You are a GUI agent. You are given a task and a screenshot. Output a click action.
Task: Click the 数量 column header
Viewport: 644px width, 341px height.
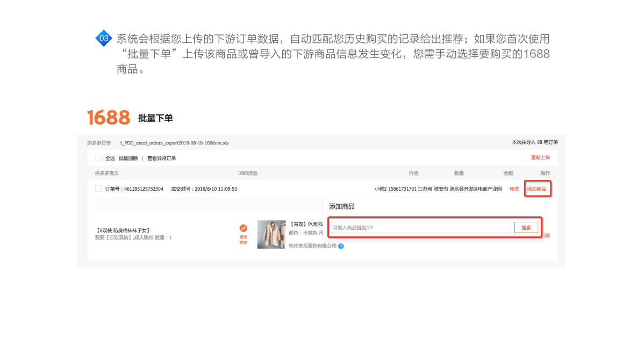click(x=459, y=173)
